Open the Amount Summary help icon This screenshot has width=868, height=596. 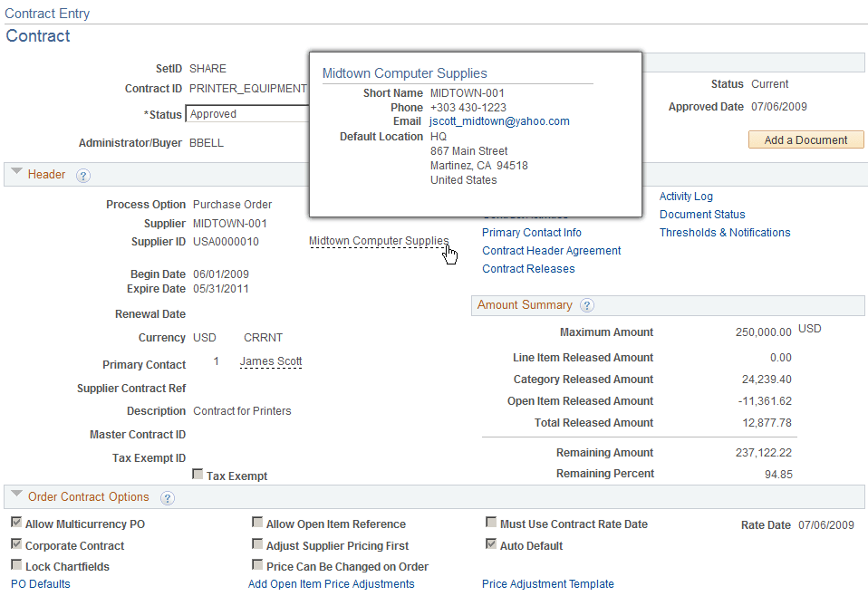(x=587, y=305)
